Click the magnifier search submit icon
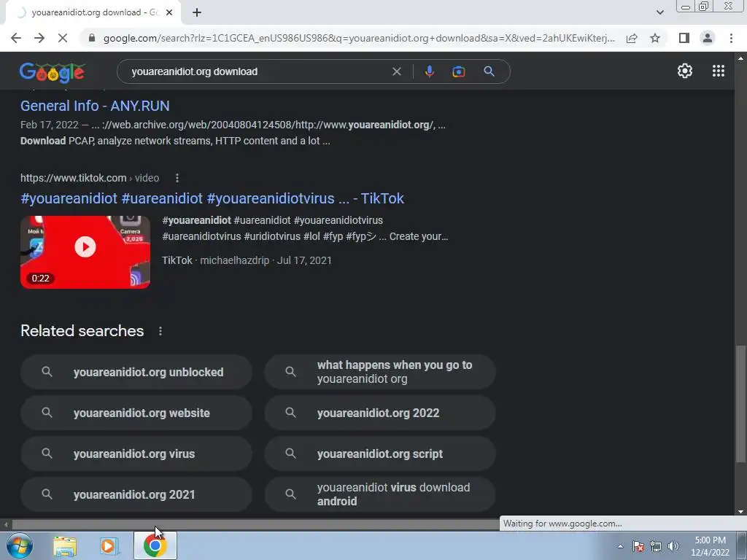The image size is (747, 560). [489, 71]
